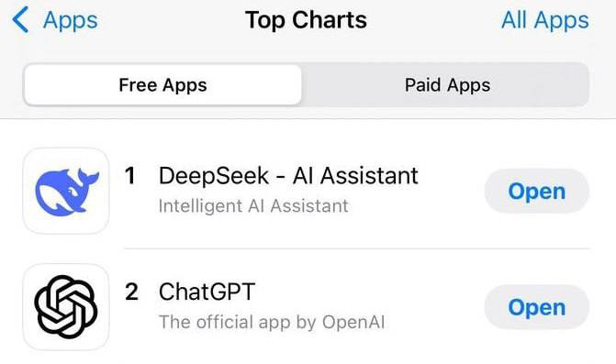The width and height of the screenshot is (616, 364).
Task: Open the All Apps filter link
Action: [545, 20]
